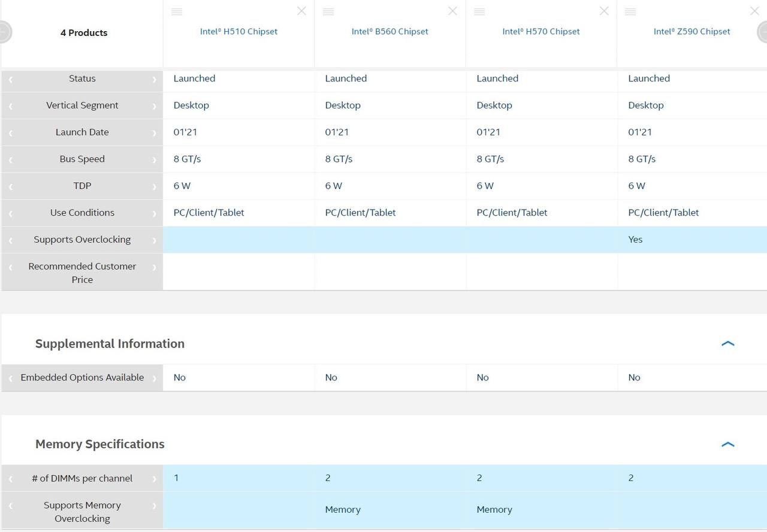This screenshot has height=532, width=767.
Task: Click right chevron on Bus Speed row
Action: click(154, 160)
